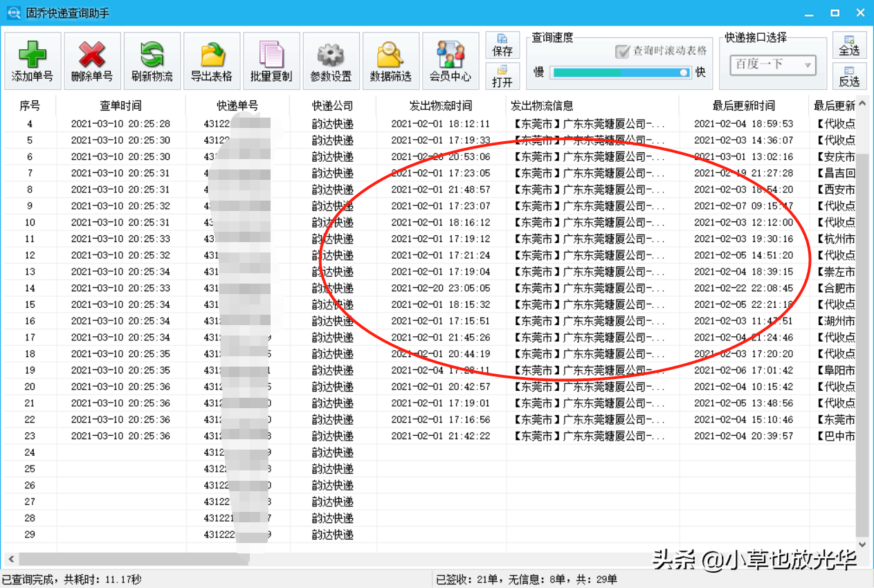Image resolution: width=874 pixels, height=588 pixels.
Task: Open the 会员中心 (Member Center)
Action: pyautogui.click(x=450, y=60)
